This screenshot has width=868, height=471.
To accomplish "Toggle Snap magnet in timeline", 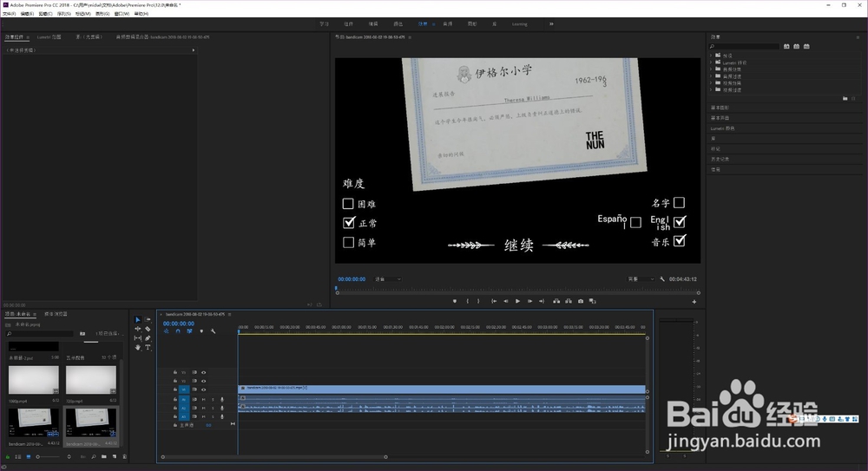I will click(x=178, y=331).
